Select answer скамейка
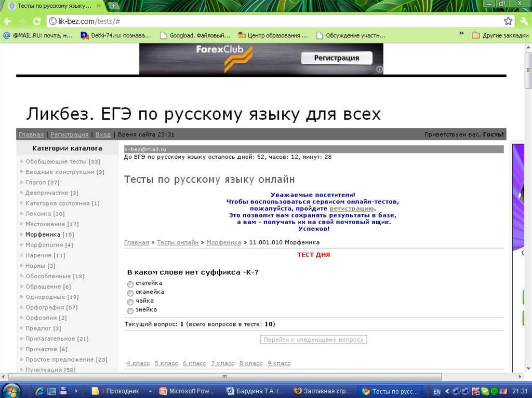This screenshot has width=532, height=398. pos(130,293)
